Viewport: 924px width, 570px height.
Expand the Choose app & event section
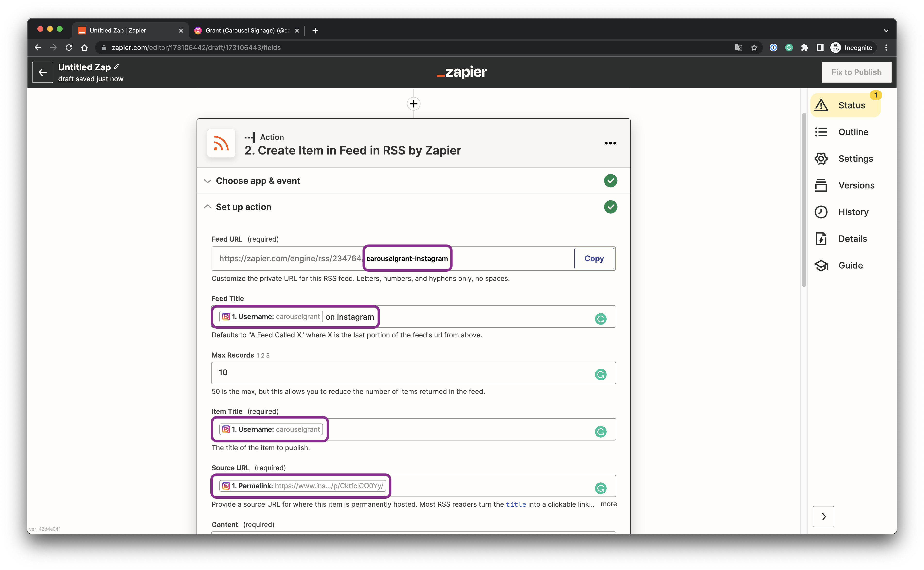[208, 181]
